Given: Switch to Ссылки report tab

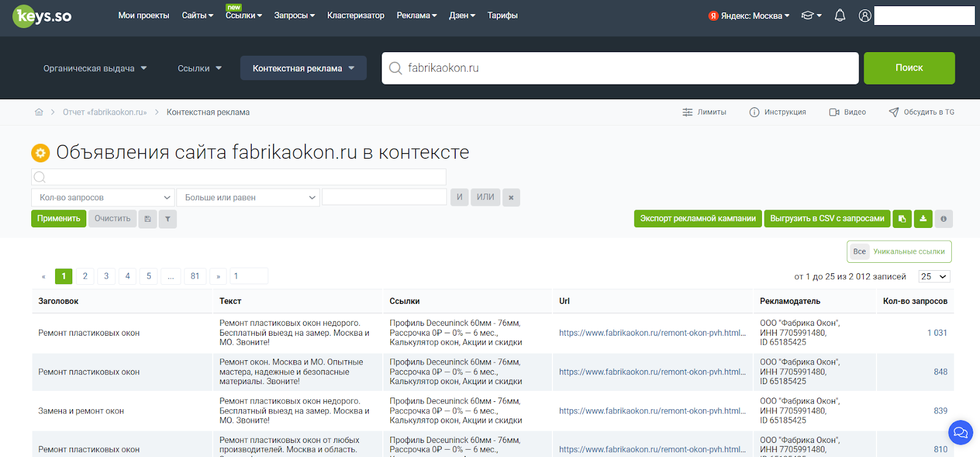Looking at the screenshot, I should click(x=200, y=68).
